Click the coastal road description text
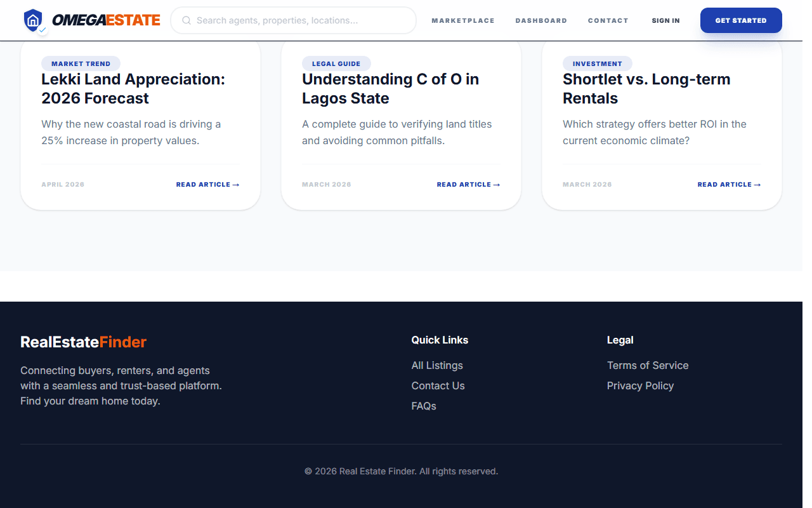Image resolution: width=812 pixels, height=508 pixels. (x=131, y=133)
